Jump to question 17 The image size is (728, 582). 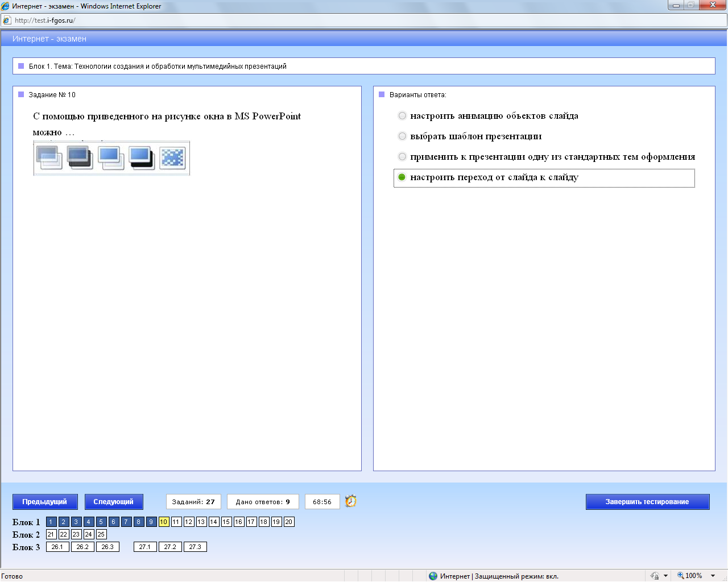tap(251, 522)
